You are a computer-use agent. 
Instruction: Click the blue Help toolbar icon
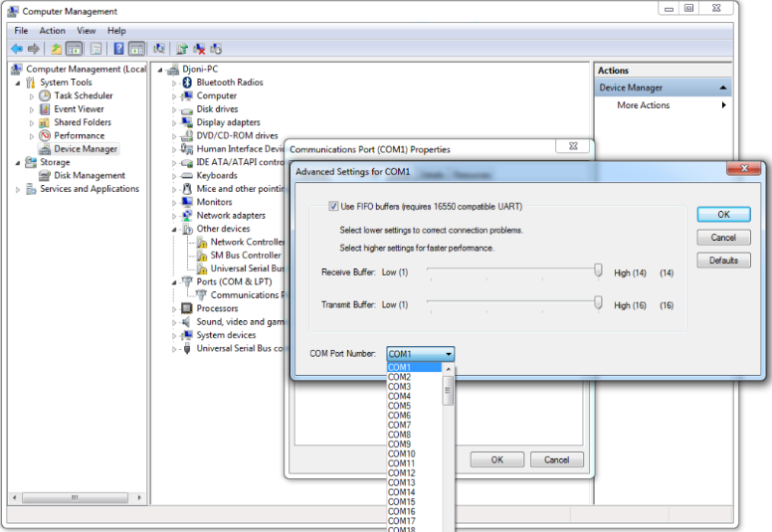[118, 49]
